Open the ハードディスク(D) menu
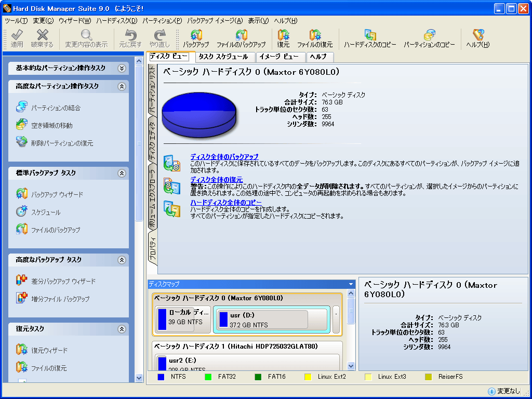This screenshot has height=399, width=532. tap(117, 21)
